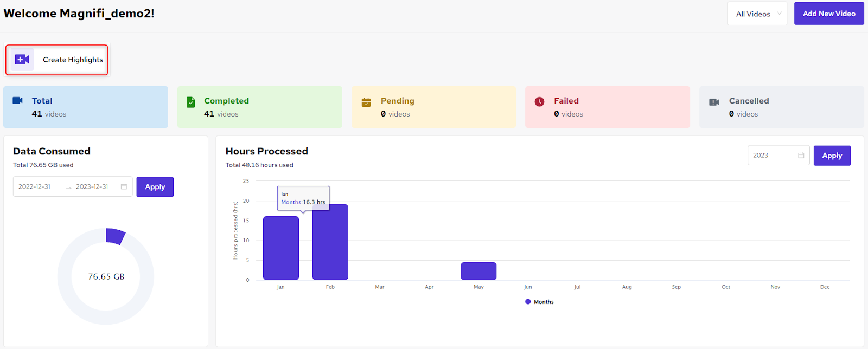Screen dimensions: 868x349
Task: Select the Failed 0 videos card
Action: [x=608, y=107]
